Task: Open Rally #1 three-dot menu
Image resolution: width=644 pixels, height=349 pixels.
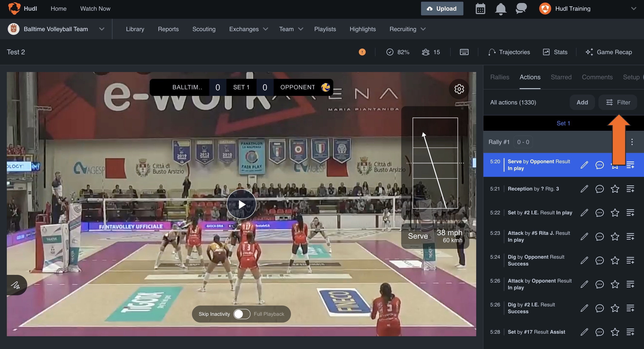Action: tap(632, 142)
